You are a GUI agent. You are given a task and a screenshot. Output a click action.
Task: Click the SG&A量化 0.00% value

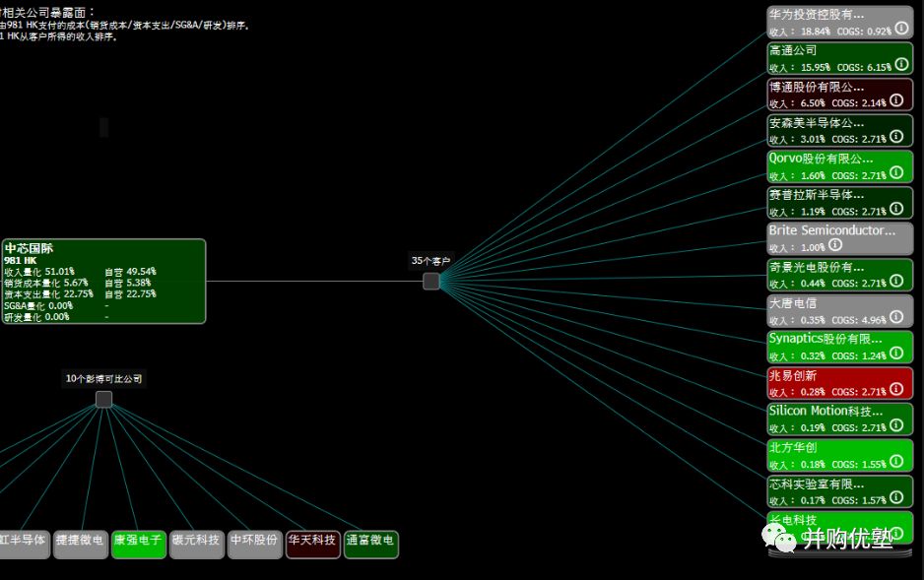[38, 305]
